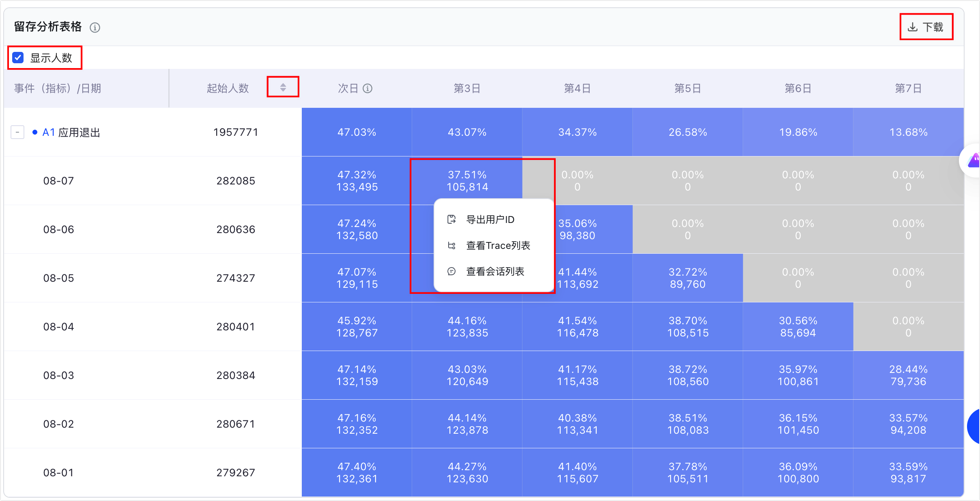The height and width of the screenshot is (501, 980).
Task: Click the 08-07 第3日 cell showing 37.51%
Action: (x=467, y=181)
